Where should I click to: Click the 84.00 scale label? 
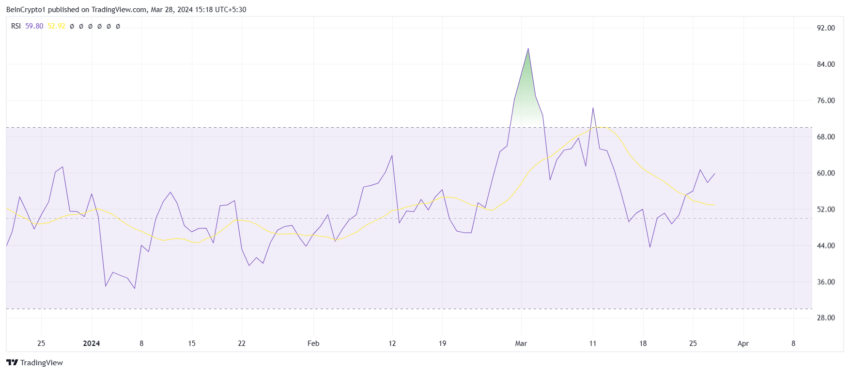pos(827,65)
